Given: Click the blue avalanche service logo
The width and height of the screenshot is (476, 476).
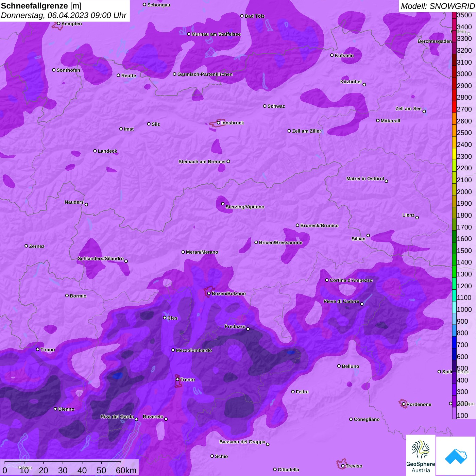Looking at the screenshot, I should click(x=456, y=456).
